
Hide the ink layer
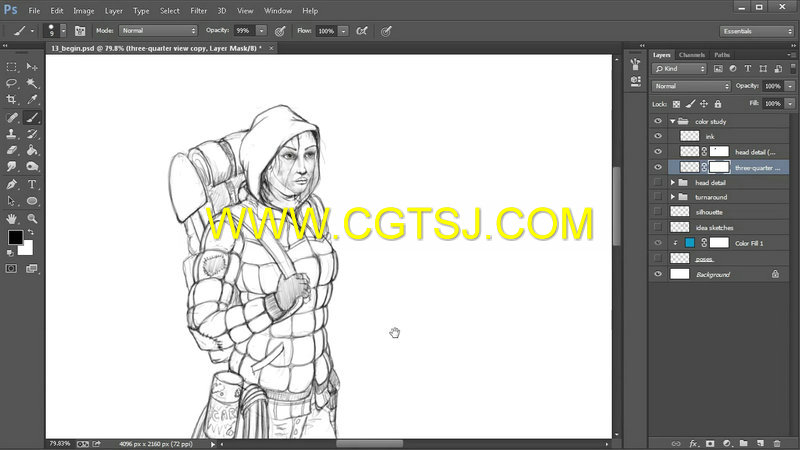coord(658,136)
